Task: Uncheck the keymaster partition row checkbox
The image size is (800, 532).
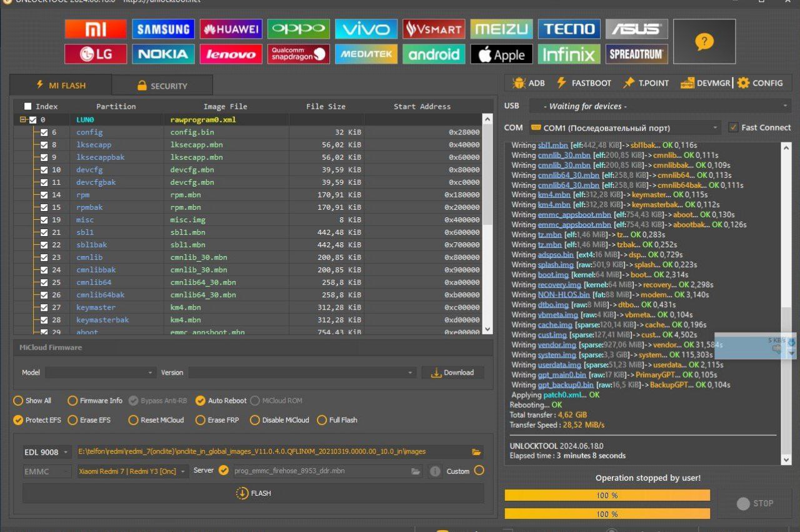Action: (44, 307)
